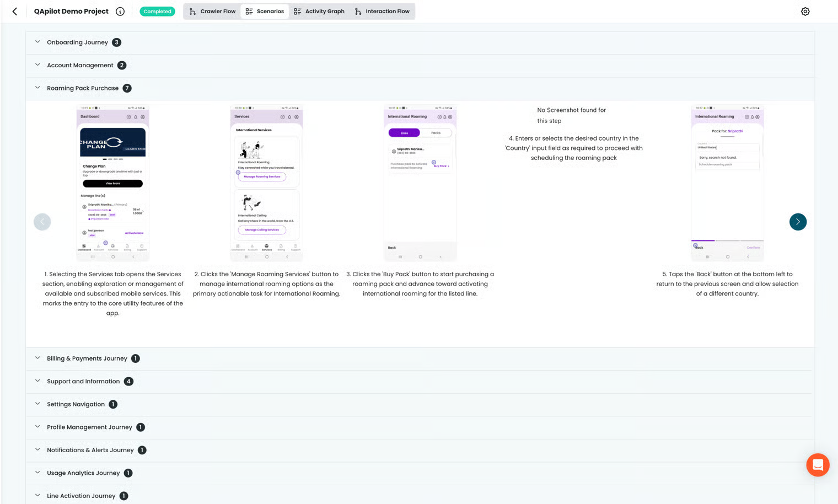Open the Interaction Flow tab
This screenshot has width=838, height=504.
point(382,12)
